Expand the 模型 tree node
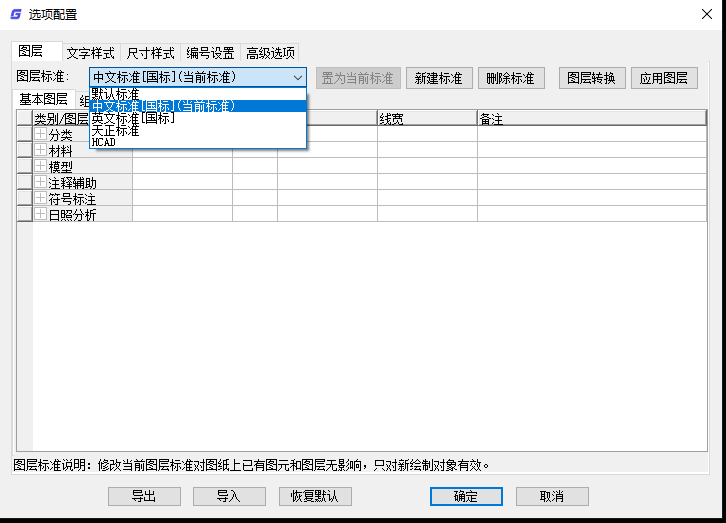Image resolution: width=726 pixels, height=523 pixels. [x=41, y=167]
